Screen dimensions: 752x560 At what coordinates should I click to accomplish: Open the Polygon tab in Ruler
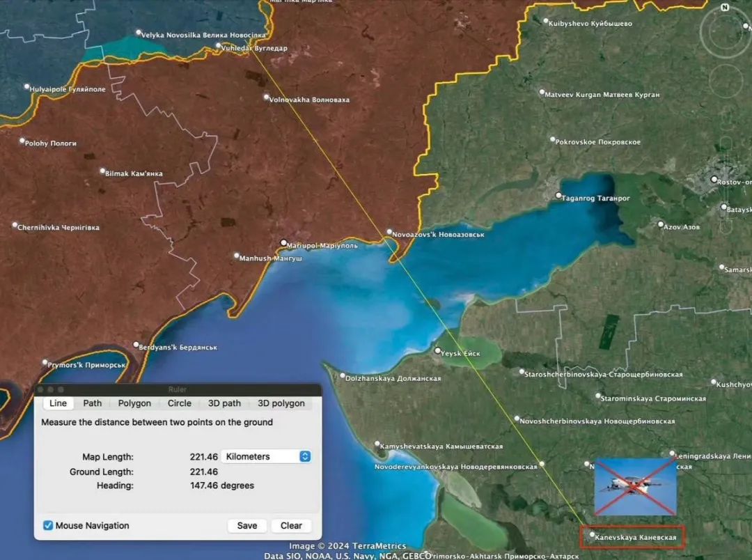tap(134, 403)
